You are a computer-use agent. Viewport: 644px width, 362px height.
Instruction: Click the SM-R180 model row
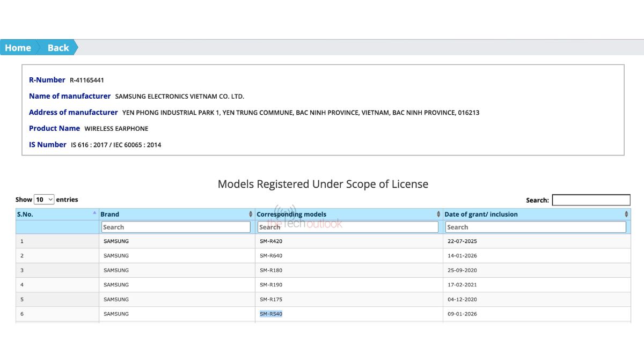[271, 270]
